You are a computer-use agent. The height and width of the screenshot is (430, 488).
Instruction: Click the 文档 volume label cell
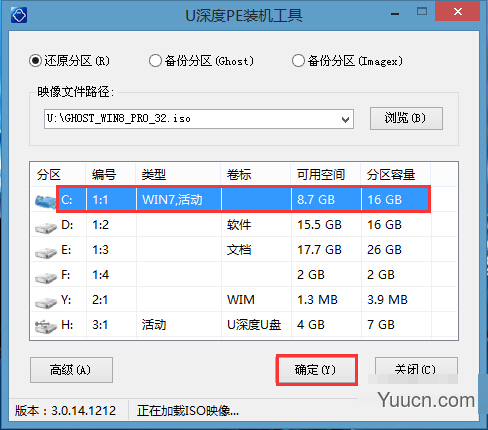239,250
